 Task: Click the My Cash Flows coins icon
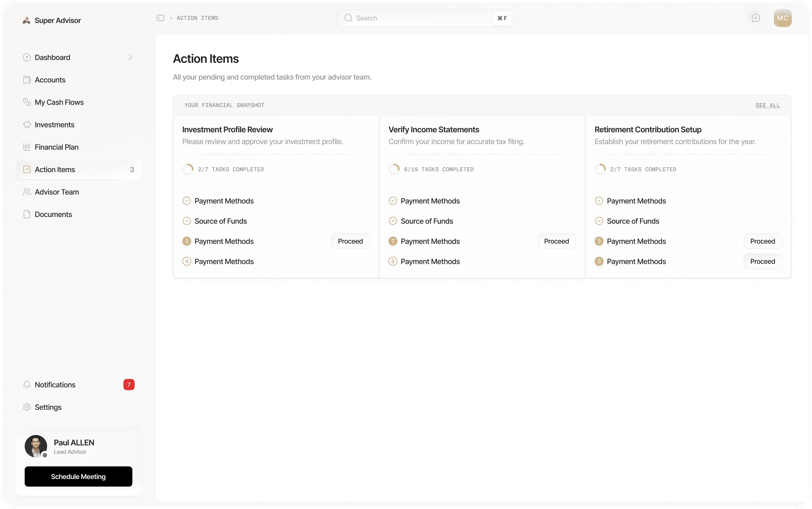27,102
